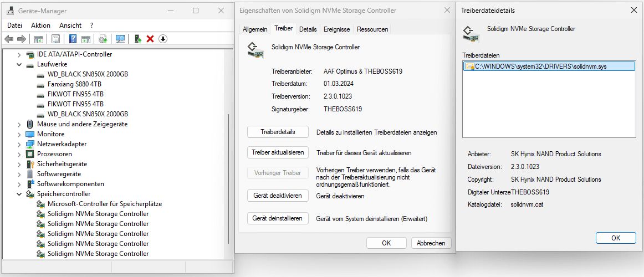Screen dimensions: 644x277
Task: Click the AAF Optimus & THEBOSS619 provider text
Action: 362,71
